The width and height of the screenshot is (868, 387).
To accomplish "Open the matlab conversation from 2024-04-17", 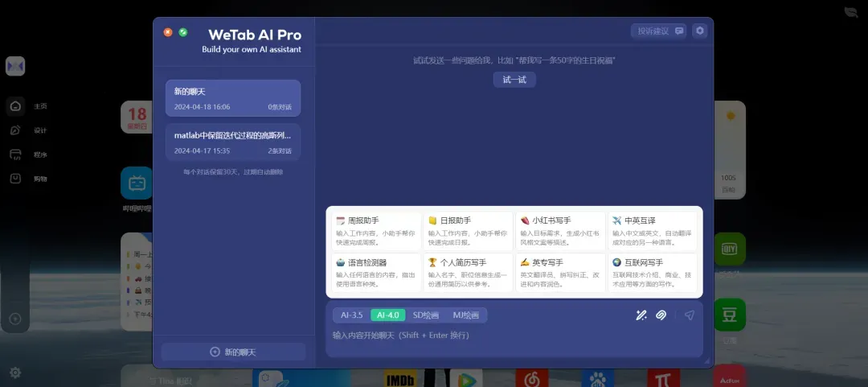I will [x=233, y=142].
